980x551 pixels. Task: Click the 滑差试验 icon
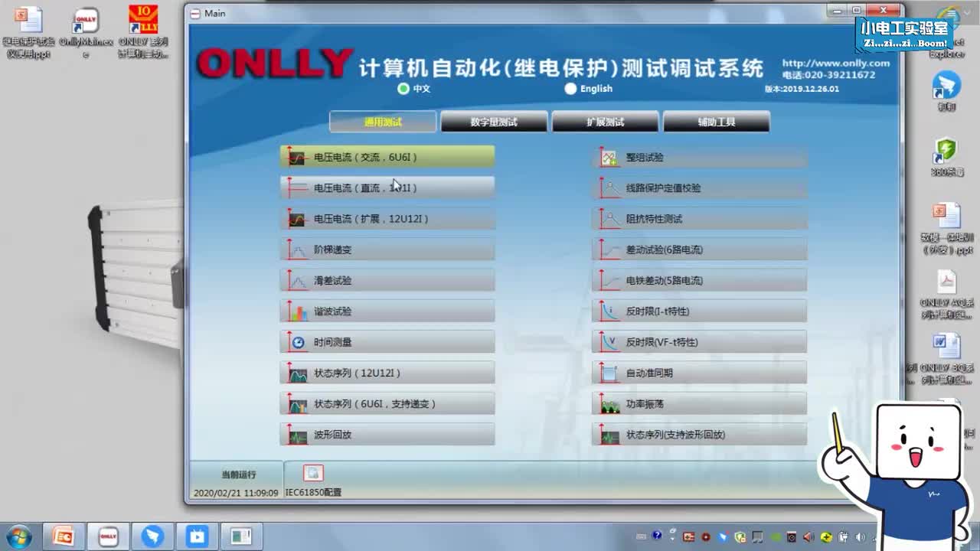tap(296, 280)
